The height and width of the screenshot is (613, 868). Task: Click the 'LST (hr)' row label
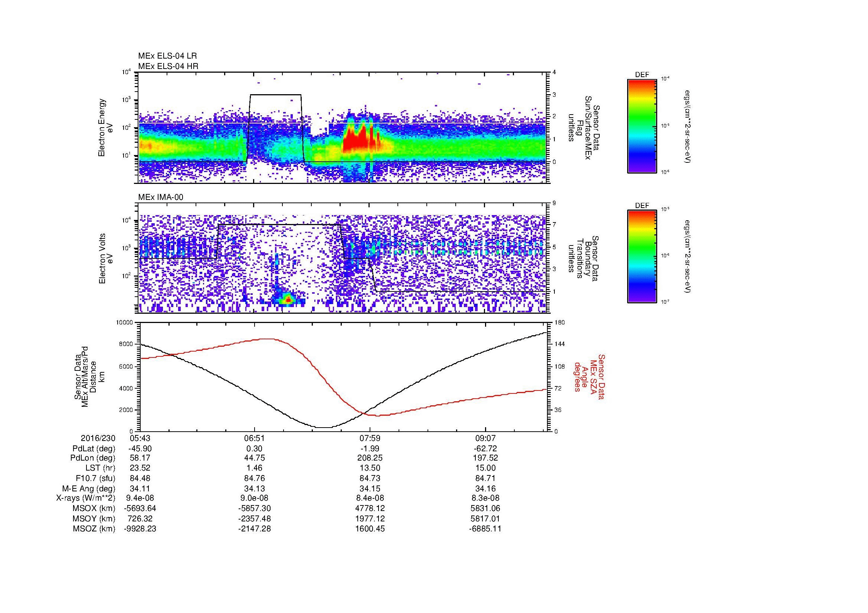[x=101, y=468]
